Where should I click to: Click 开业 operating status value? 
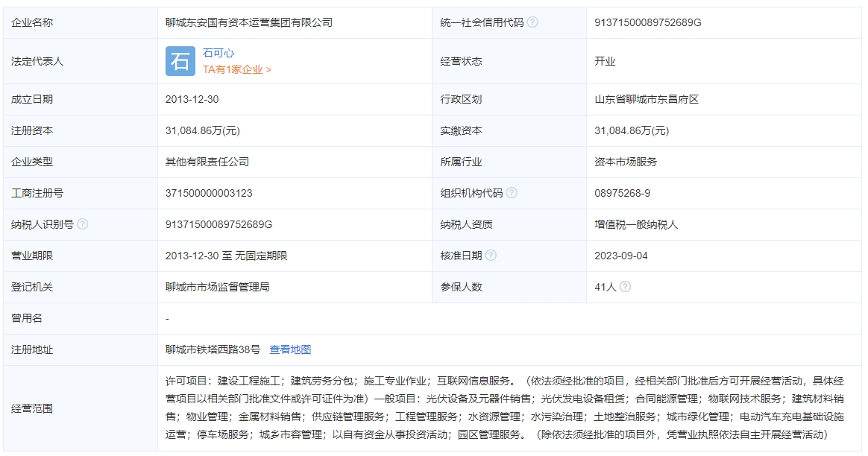click(605, 61)
